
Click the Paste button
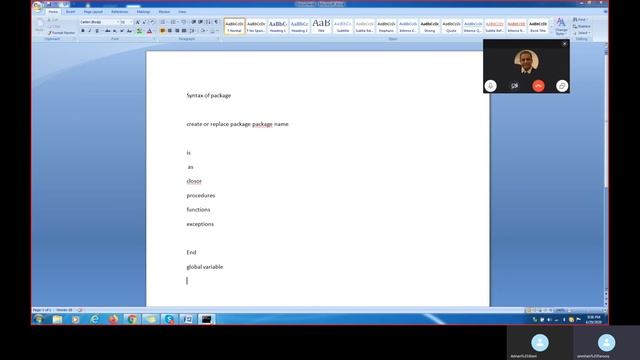click(x=40, y=25)
